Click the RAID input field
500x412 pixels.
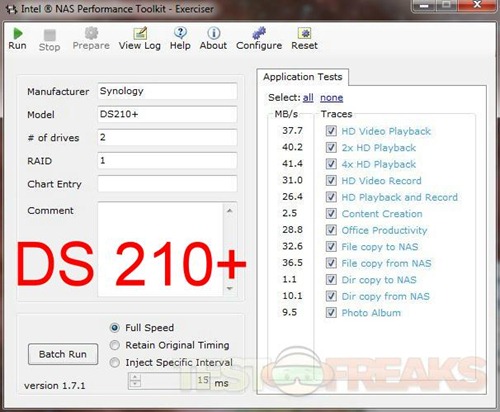pyautogui.click(x=167, y=161)
